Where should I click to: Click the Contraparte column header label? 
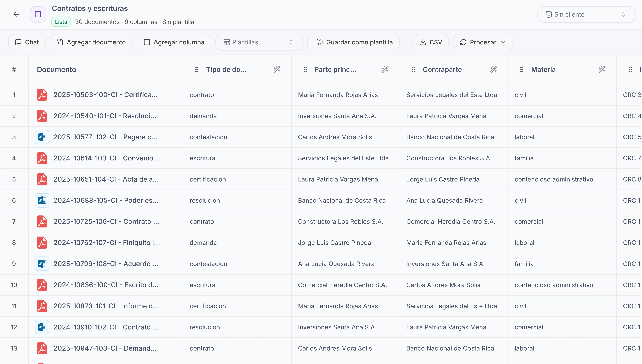442,69
